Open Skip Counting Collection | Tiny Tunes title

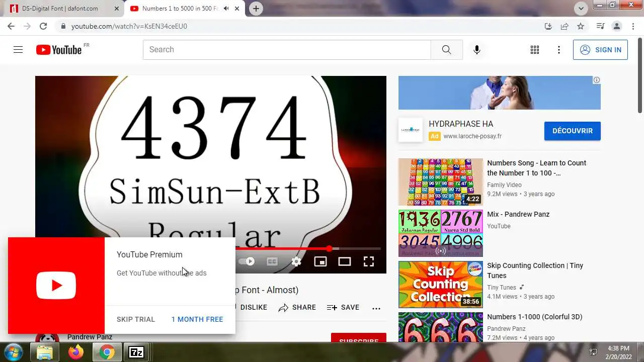(x=535, y=270)
